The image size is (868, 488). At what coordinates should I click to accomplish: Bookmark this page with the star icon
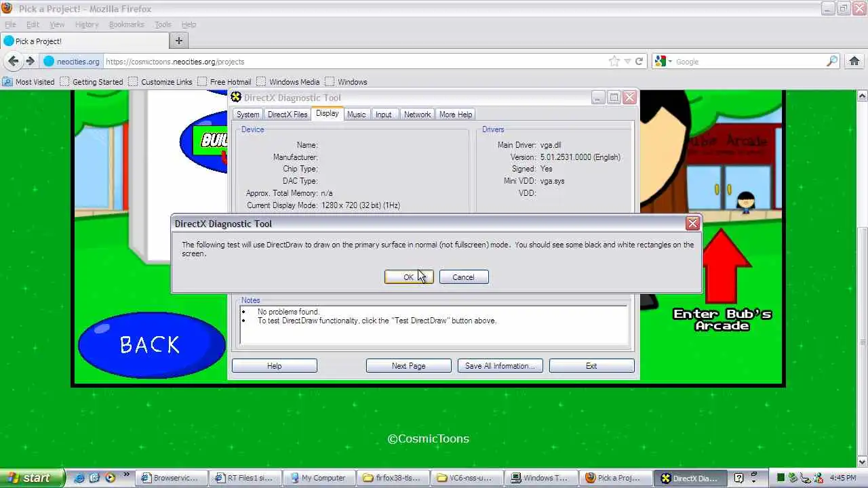[x=614, y=61]
